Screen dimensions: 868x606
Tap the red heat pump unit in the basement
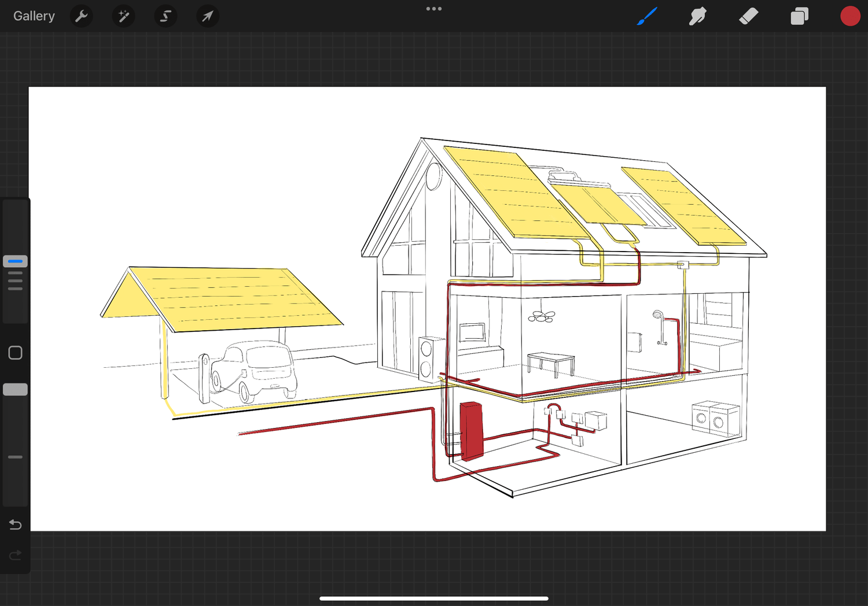(471, 431)
